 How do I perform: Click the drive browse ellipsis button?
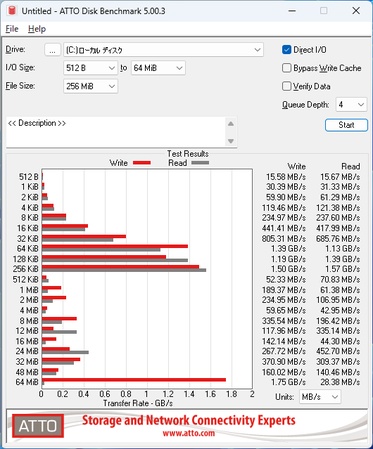(52, 50)
